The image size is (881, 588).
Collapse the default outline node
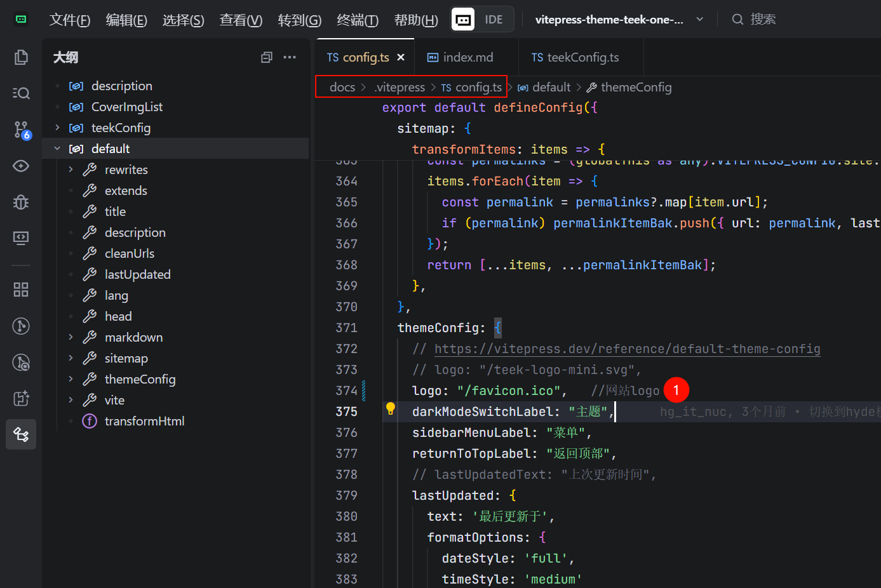coord(57,149)
